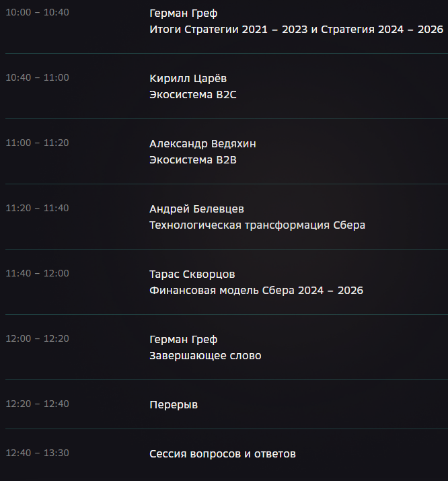Click speaker name Герман Греф at 10:00
Viewport: 448px width, 481px height.
click(x=184, y=13)
